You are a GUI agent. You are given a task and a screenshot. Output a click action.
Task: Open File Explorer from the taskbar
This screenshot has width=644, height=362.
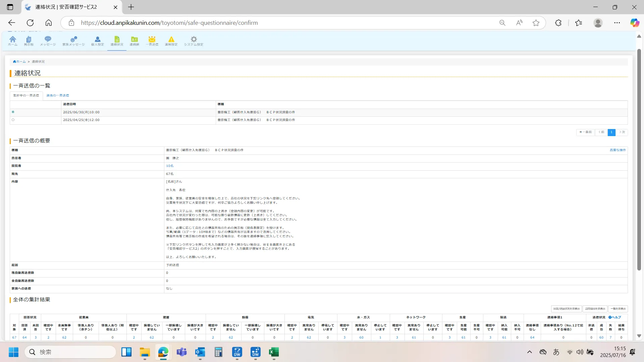click(145, 352)
